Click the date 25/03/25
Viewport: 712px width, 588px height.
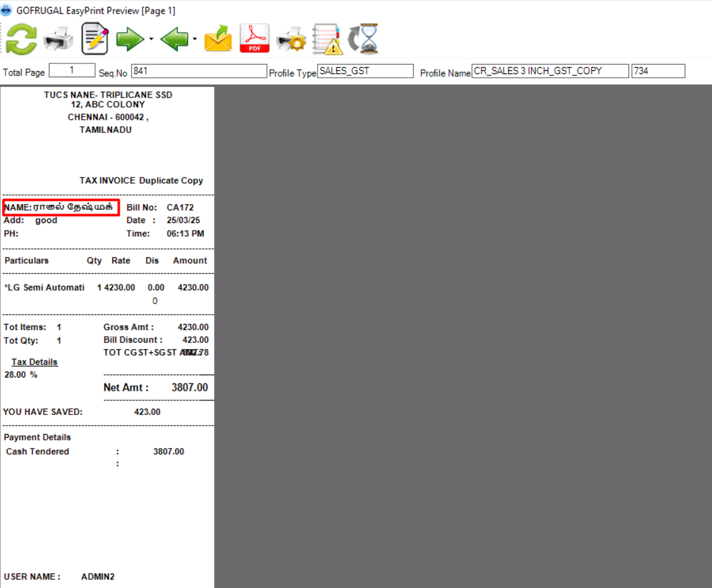183,220
